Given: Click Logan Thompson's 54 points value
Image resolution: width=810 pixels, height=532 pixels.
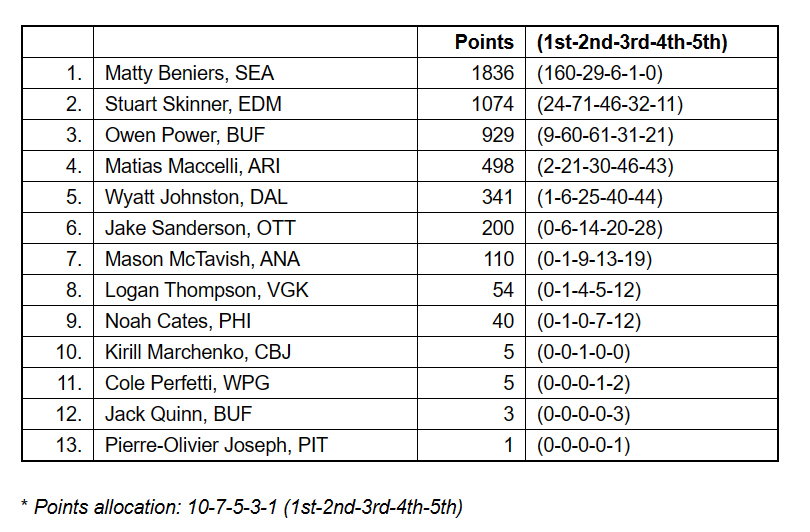Looking at the screenshot, I should click(502, 290).
